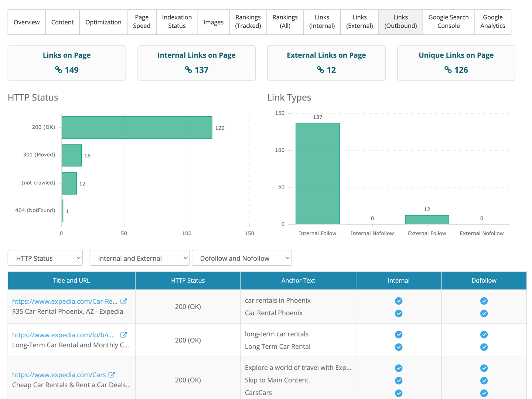Click the (not crawled) bar in chart

[x=69, y=183]
